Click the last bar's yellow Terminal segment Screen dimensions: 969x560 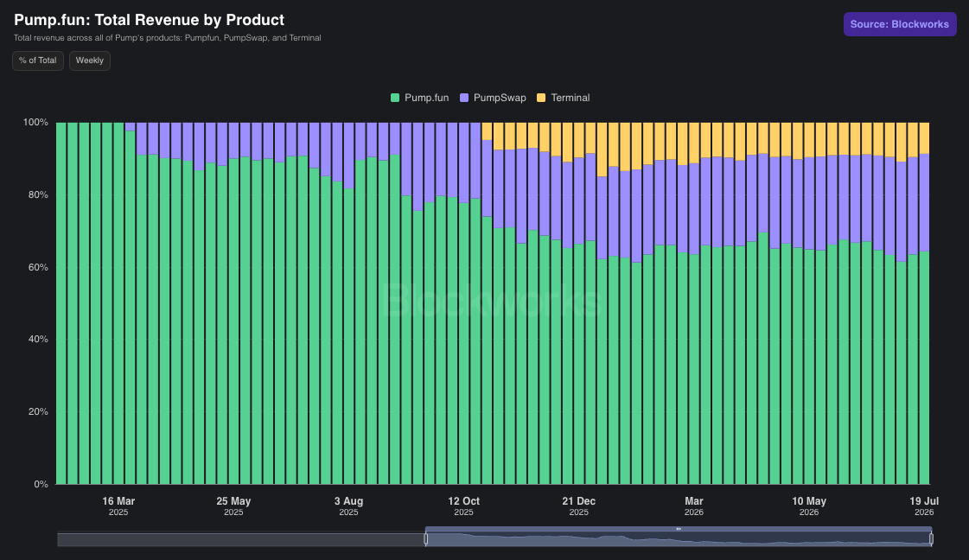point(924,137)
